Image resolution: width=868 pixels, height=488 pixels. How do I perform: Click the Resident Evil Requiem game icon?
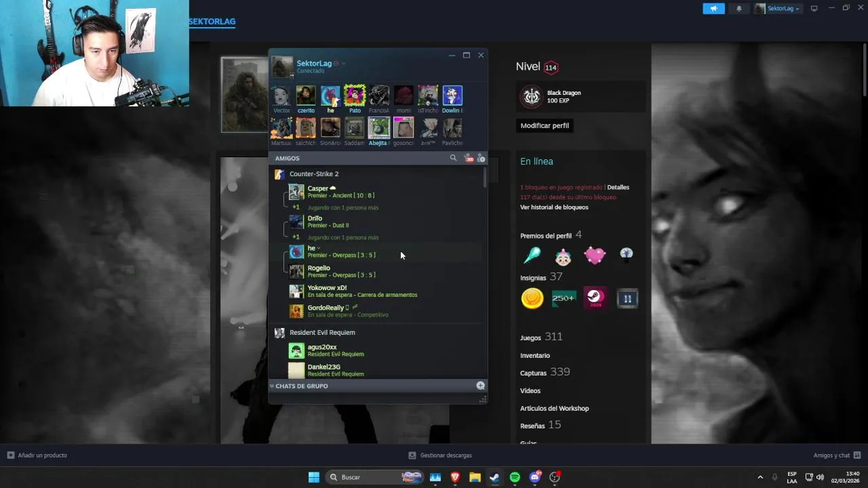[x=279, y=333]
